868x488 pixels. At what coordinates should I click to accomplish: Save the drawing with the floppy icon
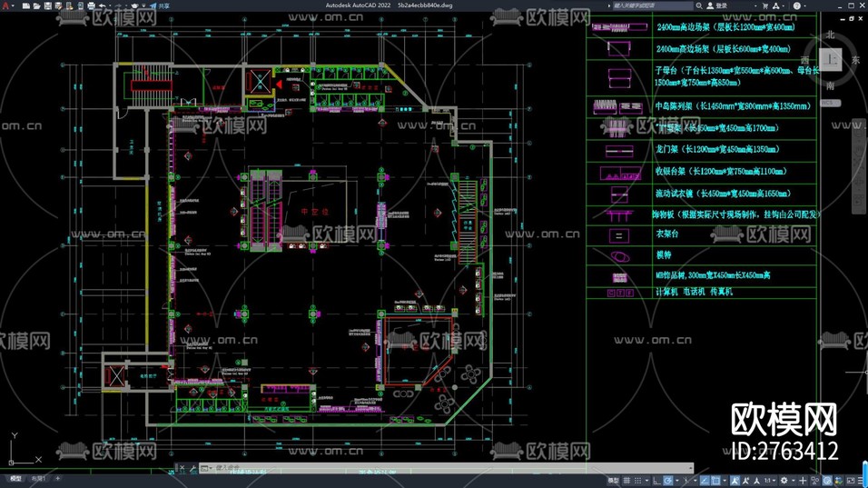click(48, 5)
